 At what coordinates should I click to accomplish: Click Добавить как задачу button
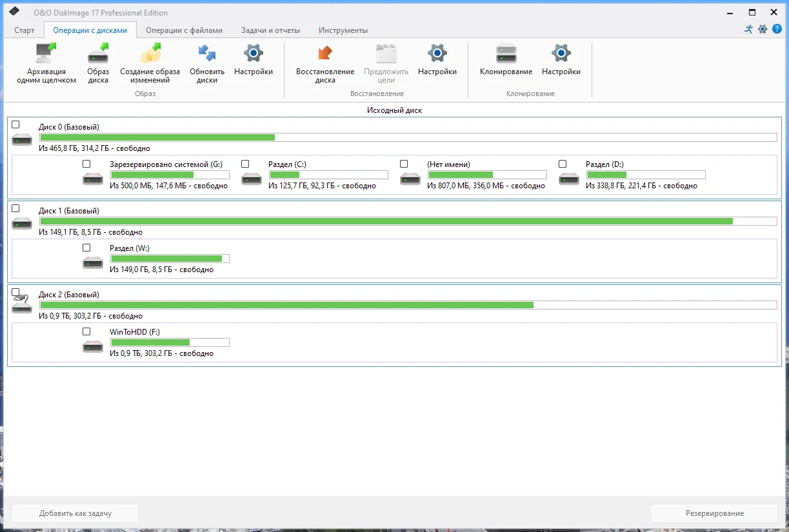75,513
